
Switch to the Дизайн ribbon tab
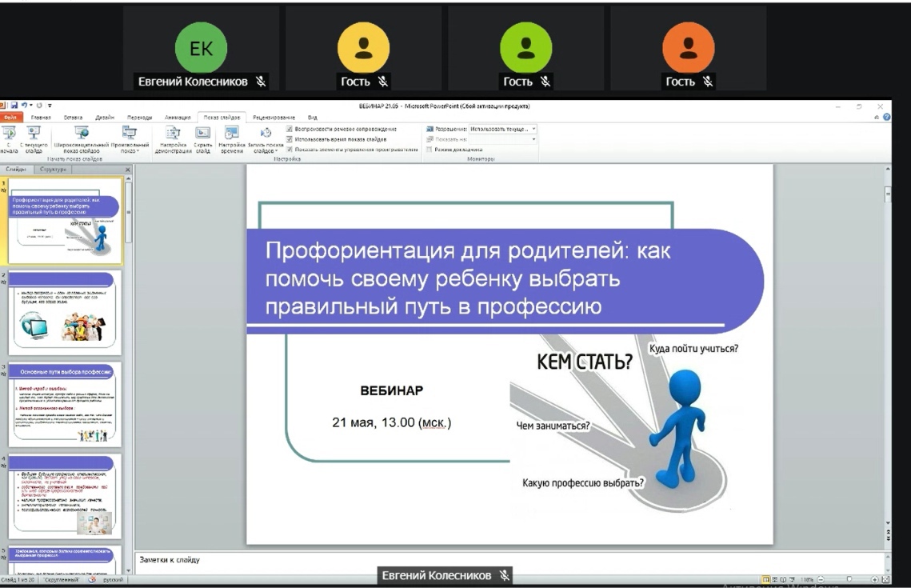tap(105, 118)
